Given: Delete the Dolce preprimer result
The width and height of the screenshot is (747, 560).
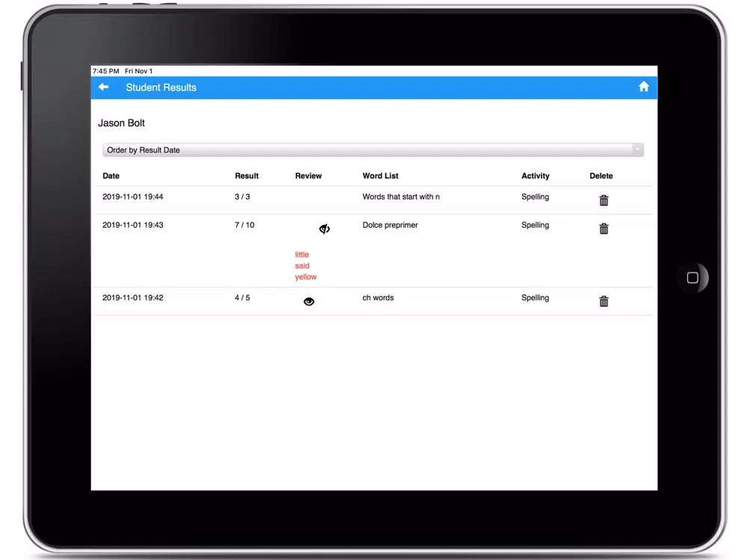Looking at the screenshot, I should coord(604,228).
